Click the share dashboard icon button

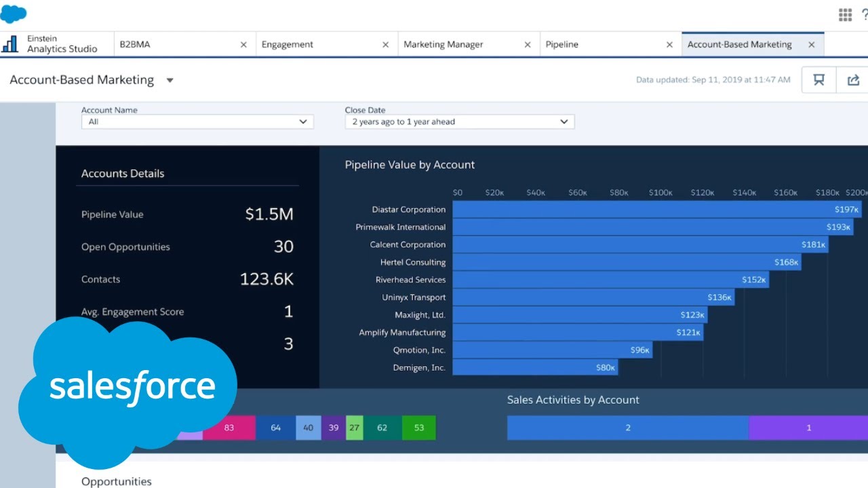coord(853,80)
